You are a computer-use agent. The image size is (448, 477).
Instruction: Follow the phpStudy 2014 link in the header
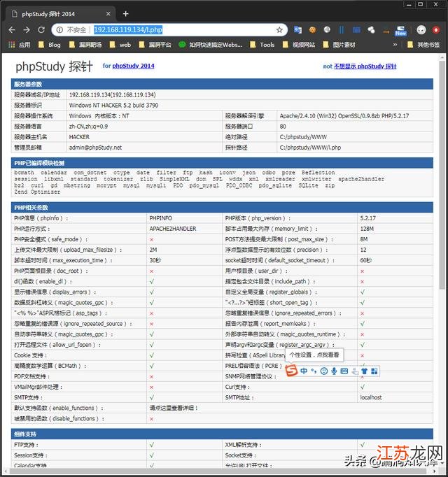pyautogui.click(x=134, y=66)
